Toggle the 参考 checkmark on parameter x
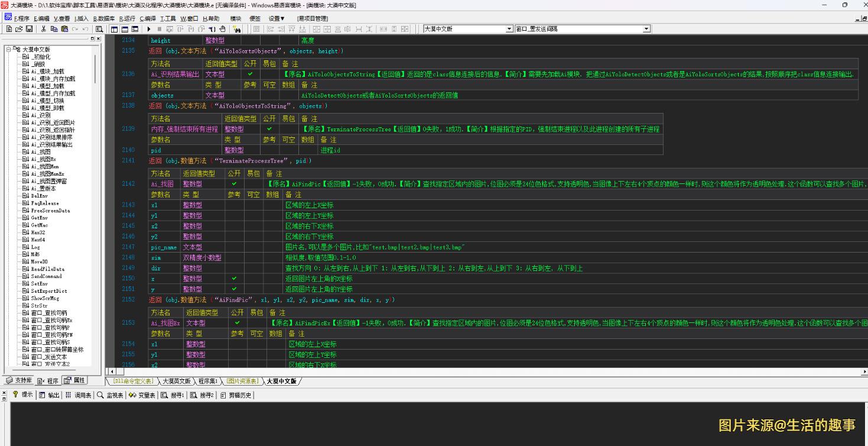The height and width of the screenshot is (446, 868). coord(233,278)
